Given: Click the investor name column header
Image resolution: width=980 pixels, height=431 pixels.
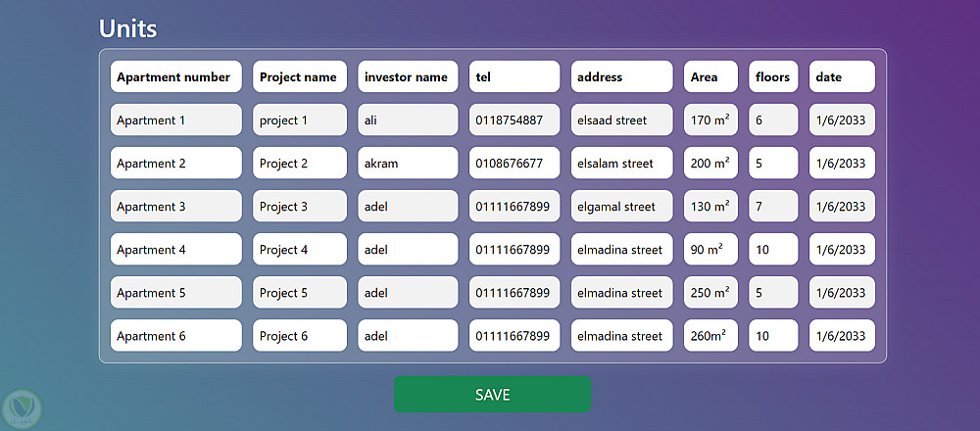Looking at the screenshot, I should 408,77.
